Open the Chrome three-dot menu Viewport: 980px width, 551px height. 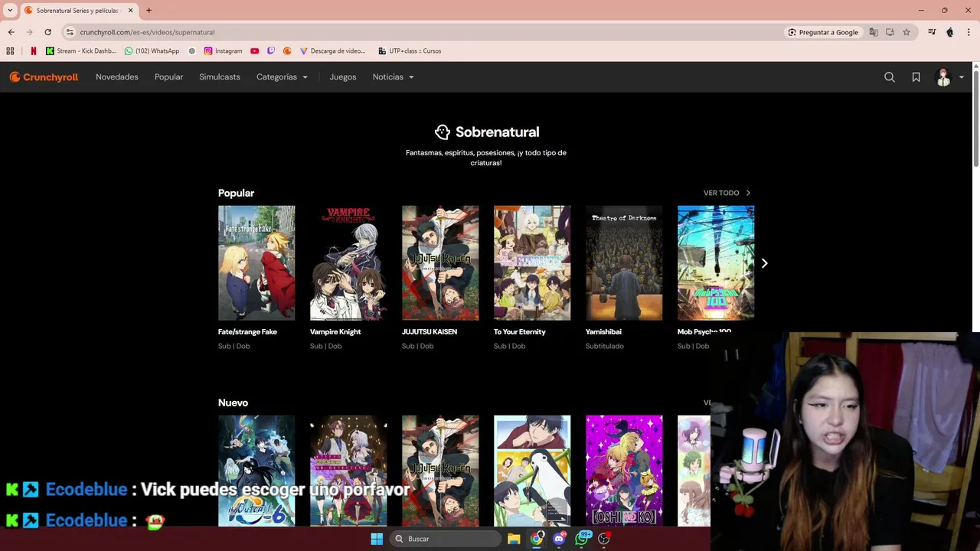pos(969,32)
